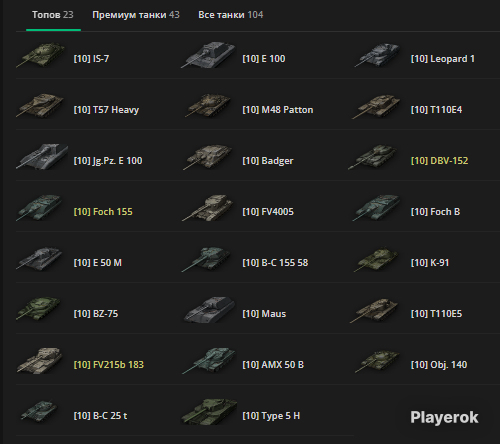Screen dimensions: 500x444
Task: Click the "[10] AMX 50 B" label
Action: 273,365
